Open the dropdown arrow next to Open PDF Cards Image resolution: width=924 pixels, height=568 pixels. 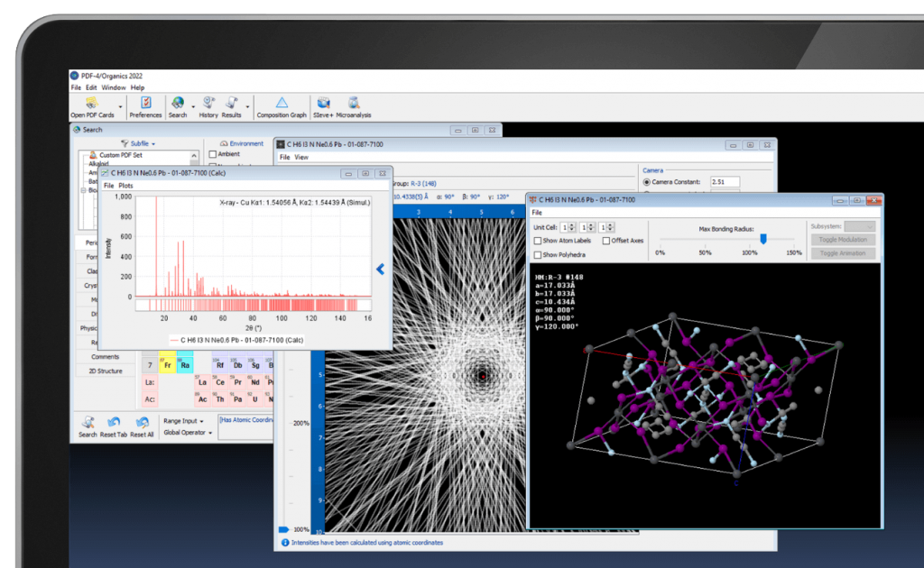[x=120, y=107]
